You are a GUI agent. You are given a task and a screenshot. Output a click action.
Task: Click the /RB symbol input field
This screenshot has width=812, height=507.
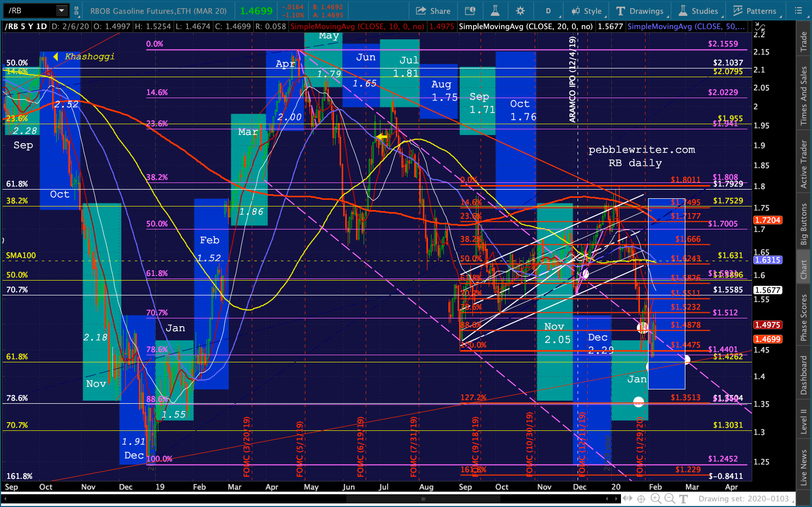(x=31, y=10)
